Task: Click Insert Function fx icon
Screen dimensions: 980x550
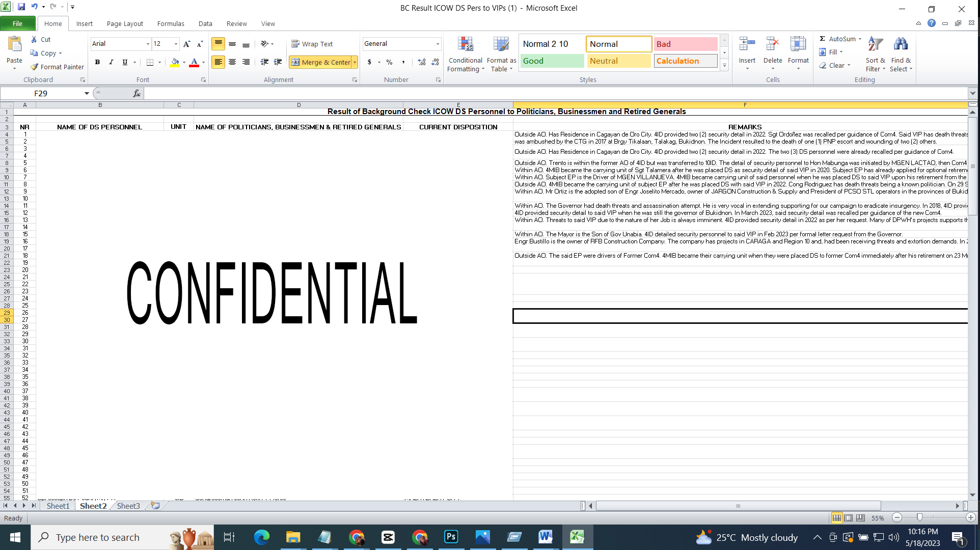Action: coord(137,93)
